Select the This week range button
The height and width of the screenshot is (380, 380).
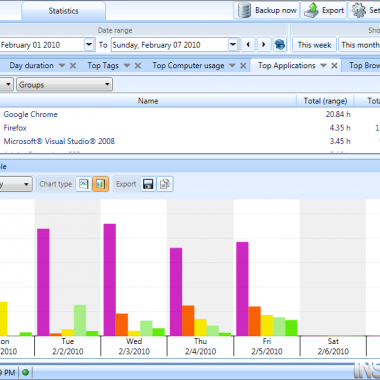click(x=314, y=45)
